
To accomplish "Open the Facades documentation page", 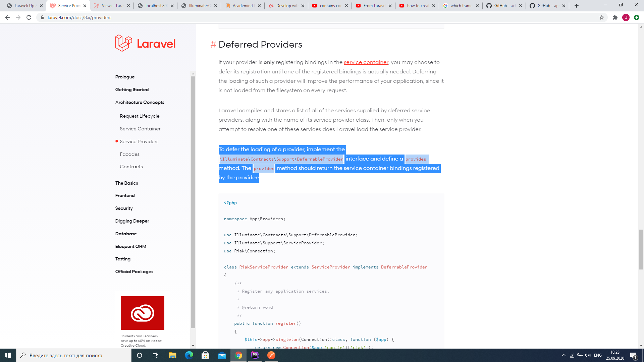I will pyautogui.click(x=129, y=154).
